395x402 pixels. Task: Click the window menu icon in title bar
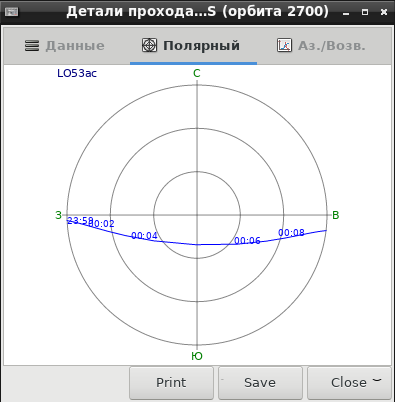11,12
